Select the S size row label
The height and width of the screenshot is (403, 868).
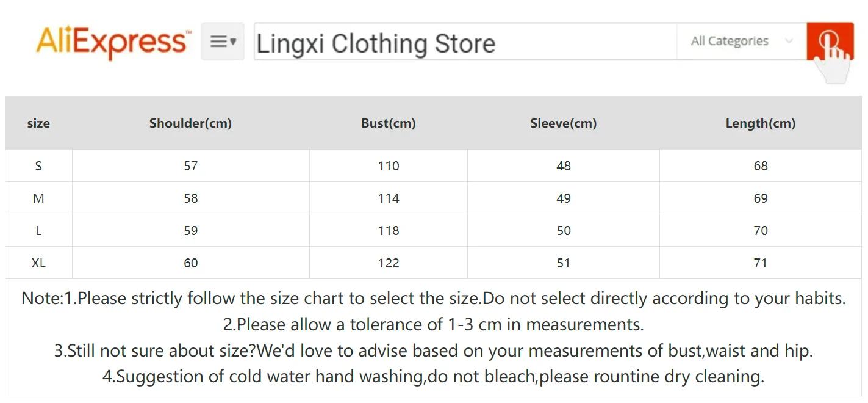[38, 166]
